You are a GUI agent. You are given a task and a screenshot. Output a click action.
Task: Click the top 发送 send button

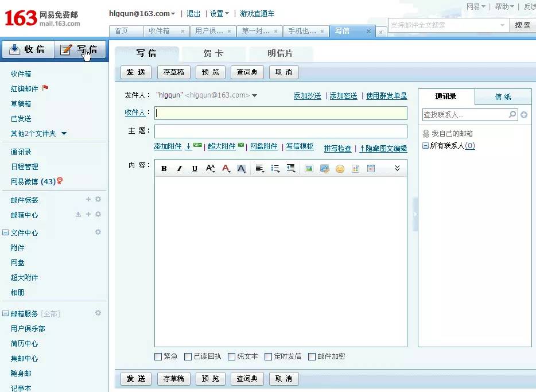coord(136,72)
